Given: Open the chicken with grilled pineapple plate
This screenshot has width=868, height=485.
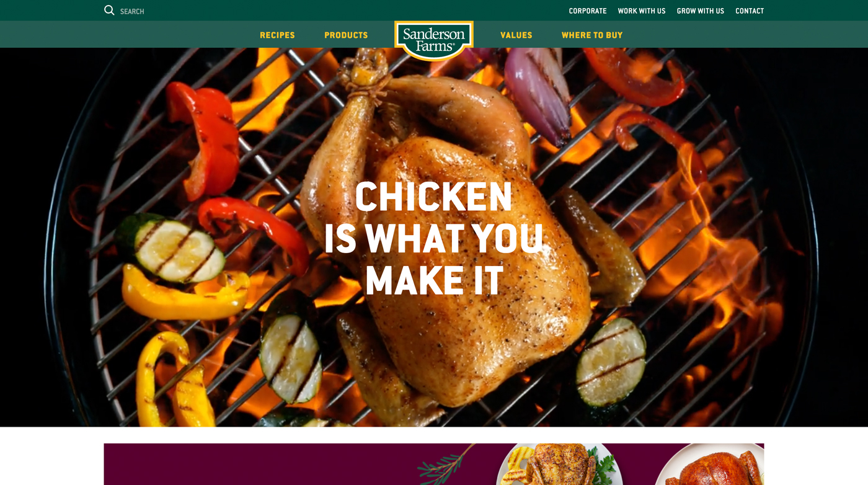Looking at the screenshot, I should [x=559, y=464].
